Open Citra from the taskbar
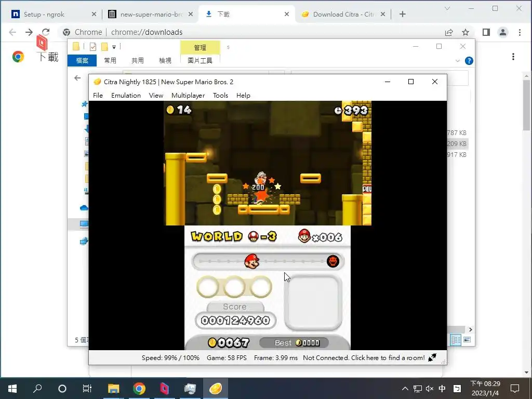 [x=216, y=389]
